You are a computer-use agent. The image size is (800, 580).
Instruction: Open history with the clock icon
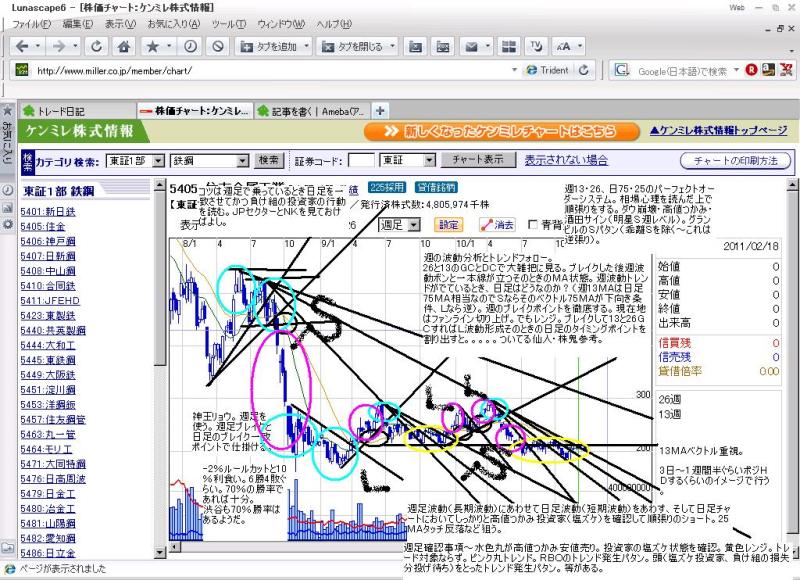coord(191,46)
